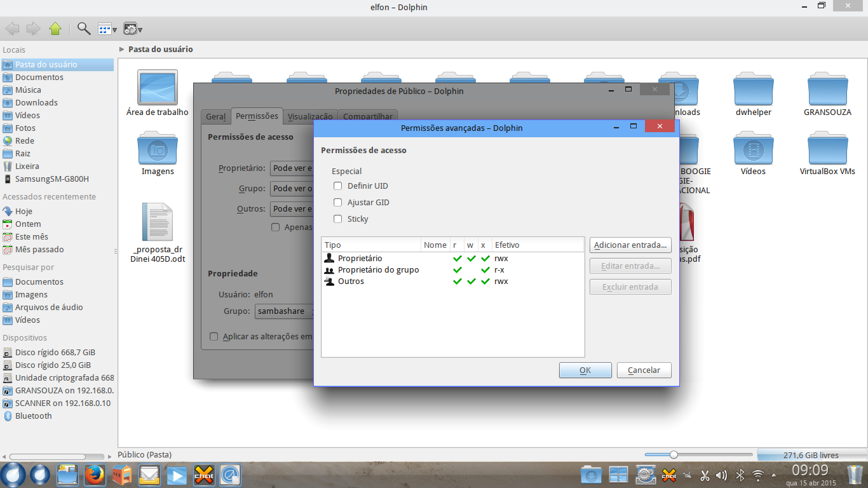Image resolution: width=868 pixels, height=488 pixels.
Task: Open the search magnifier in Dolphin toolbar
Action: pos(83,28)
